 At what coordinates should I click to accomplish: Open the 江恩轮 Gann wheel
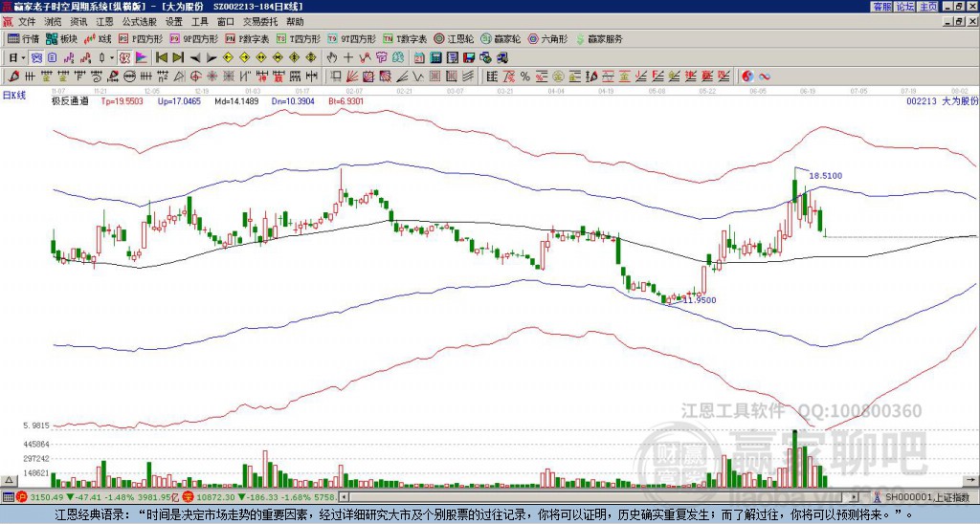pyautogui.click(x=454, y=38)
